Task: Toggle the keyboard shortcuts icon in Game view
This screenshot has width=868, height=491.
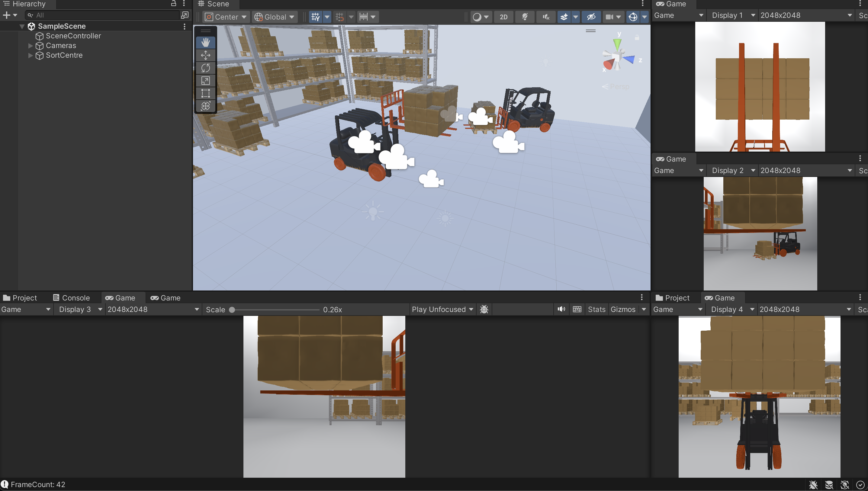Action: [x=577, y=310]
